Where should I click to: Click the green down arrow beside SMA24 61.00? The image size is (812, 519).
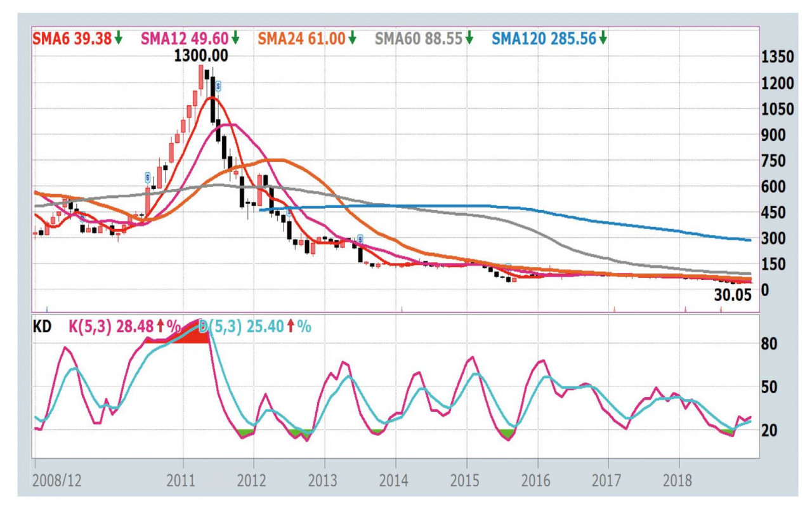pos(351,38)
